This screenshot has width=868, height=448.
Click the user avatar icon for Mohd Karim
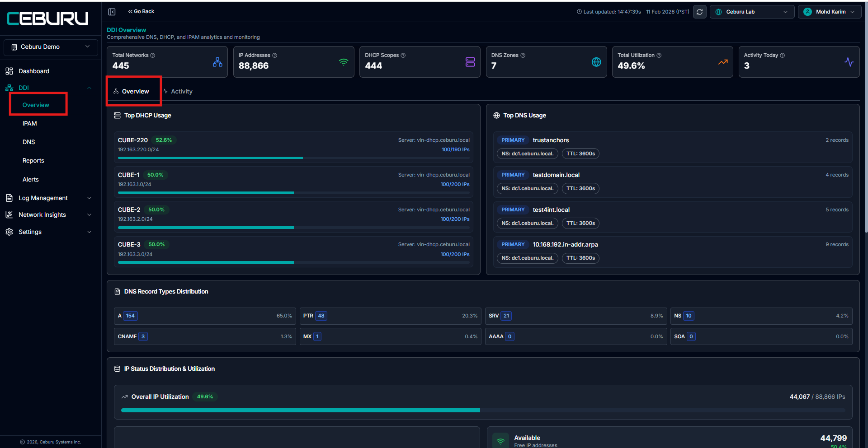pos(807,12)
